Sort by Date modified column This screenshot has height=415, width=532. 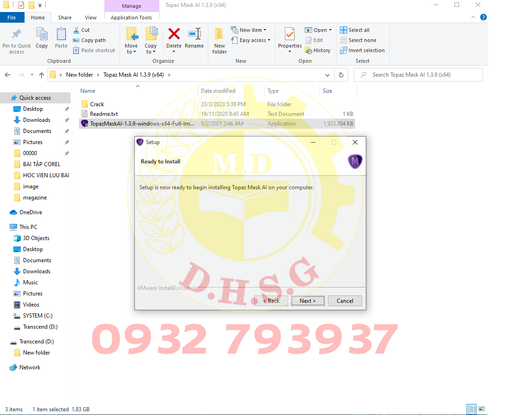point(218,91)
